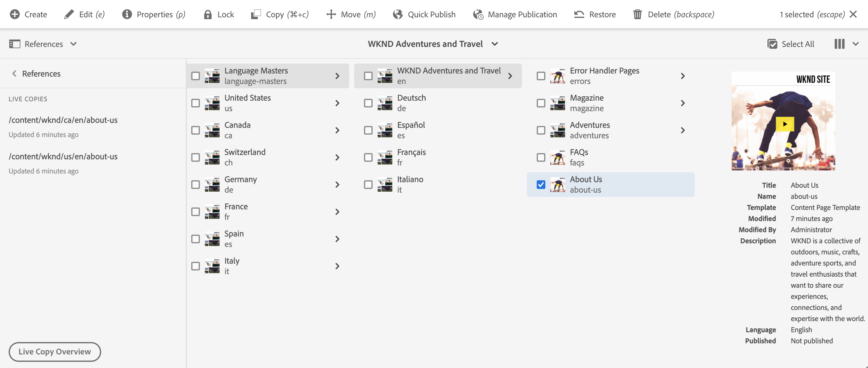Screen dimensions: 868x368
Task: Open page Properties info icon
Action: (x=127, y=15)
